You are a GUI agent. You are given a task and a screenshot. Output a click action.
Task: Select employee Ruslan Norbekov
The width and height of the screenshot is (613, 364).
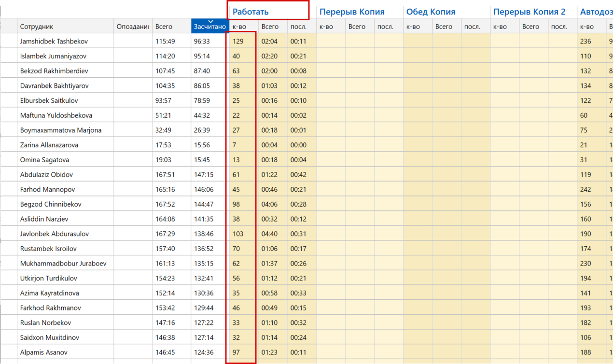(46, 322)
